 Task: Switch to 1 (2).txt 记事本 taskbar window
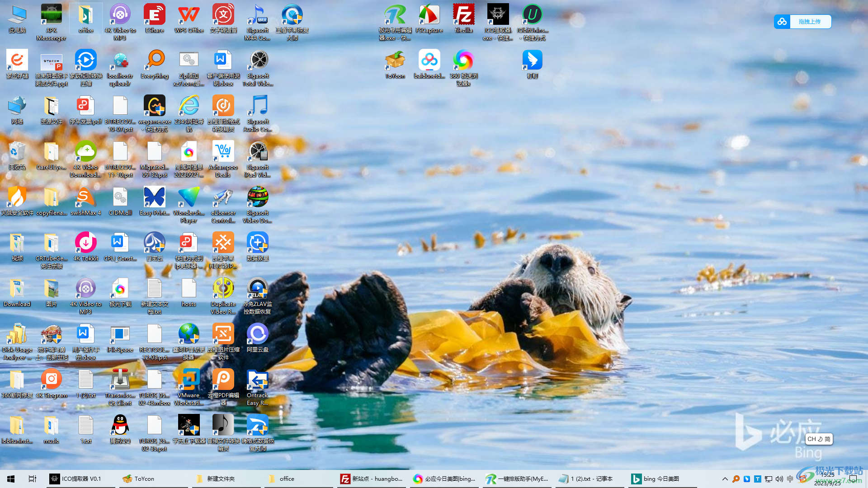tap(590, 479)
